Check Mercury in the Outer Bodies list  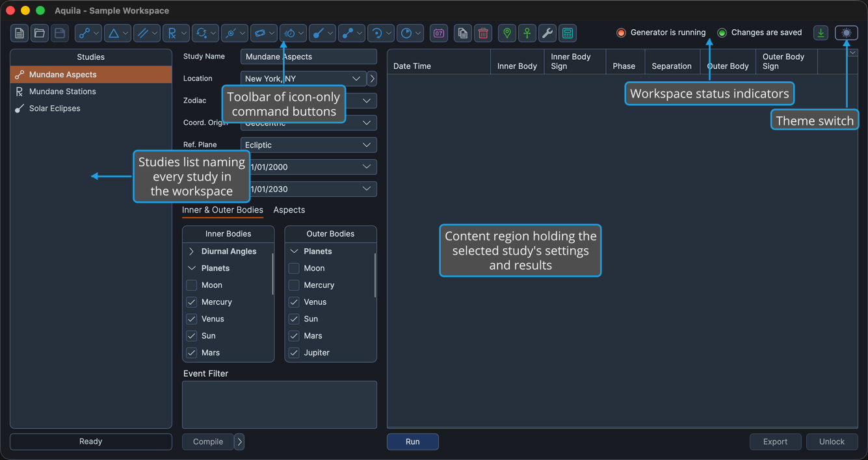click(x=294, y=285)
